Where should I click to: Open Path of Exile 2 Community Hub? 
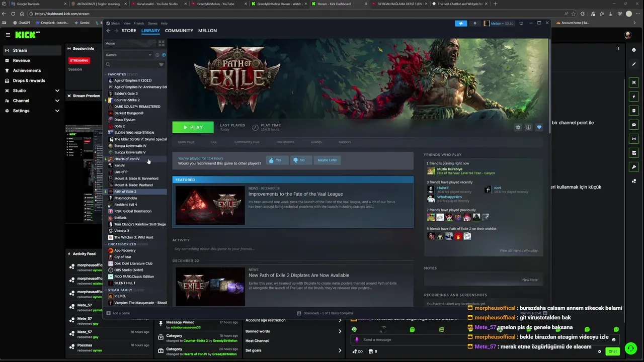247,142
